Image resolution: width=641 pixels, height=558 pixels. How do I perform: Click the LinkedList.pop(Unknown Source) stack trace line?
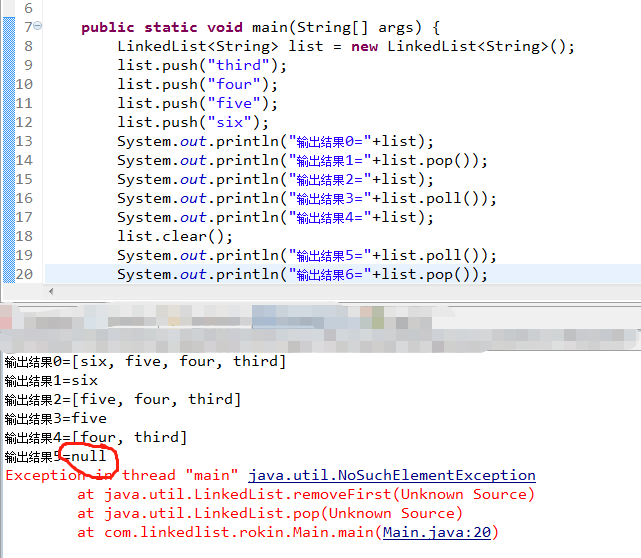pos(270,513)
